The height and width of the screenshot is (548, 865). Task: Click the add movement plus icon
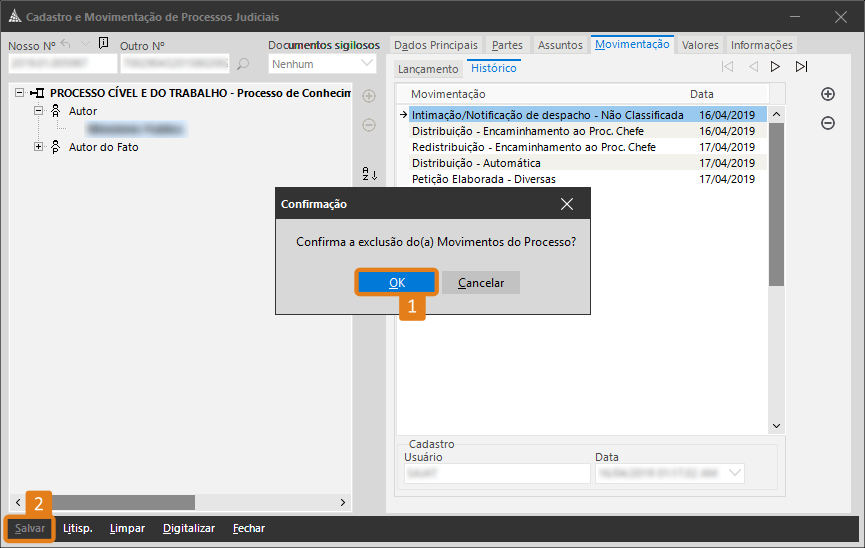[828, 94]
